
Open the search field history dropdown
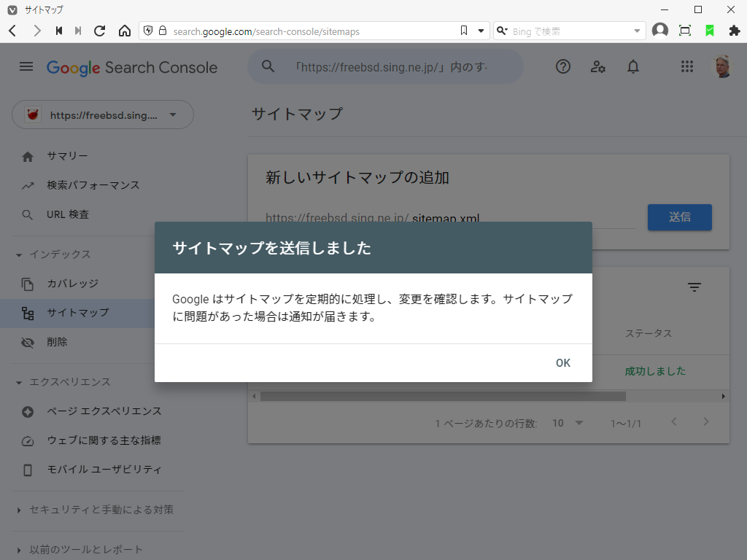pyautogui.click(x=637, y=31)
